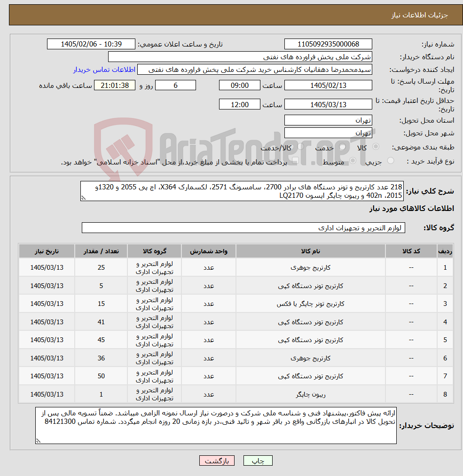The image size is (463, 476).
Task: Click the نام کالا column header
Action: point(311,251)
